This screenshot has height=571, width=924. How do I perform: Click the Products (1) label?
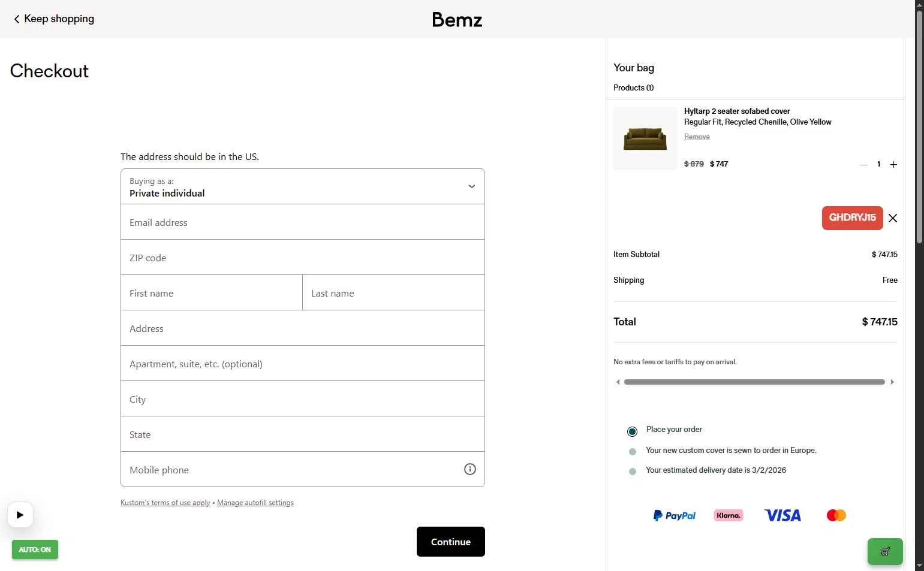[x=633, y=87]
